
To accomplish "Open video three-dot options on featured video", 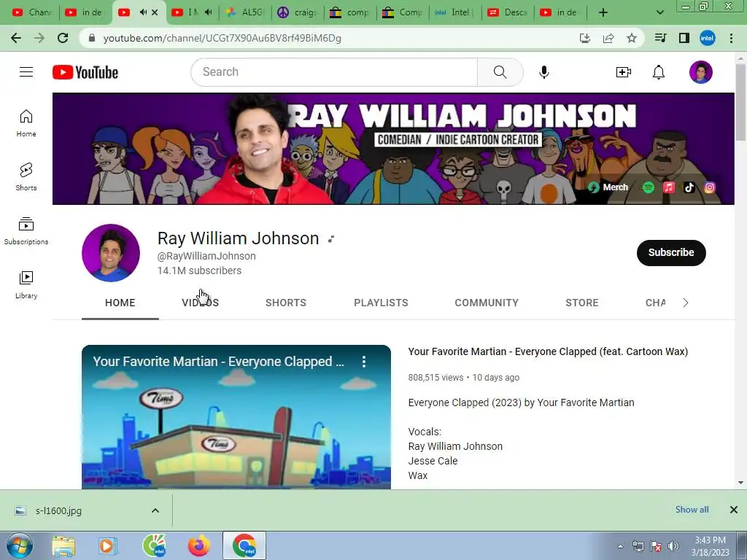I will click(x=364, y=362).
